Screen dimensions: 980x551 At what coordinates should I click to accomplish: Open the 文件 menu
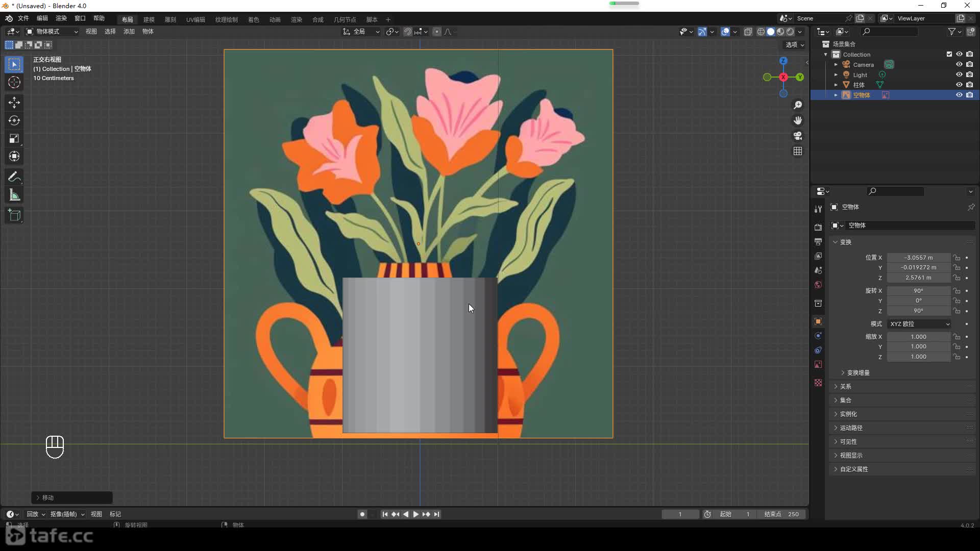[23, 18]
